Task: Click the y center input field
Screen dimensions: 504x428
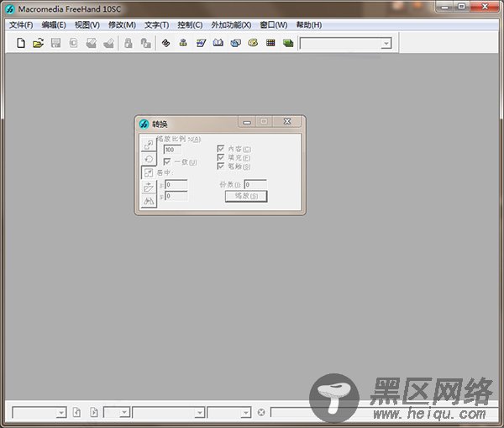Action: 176,196
